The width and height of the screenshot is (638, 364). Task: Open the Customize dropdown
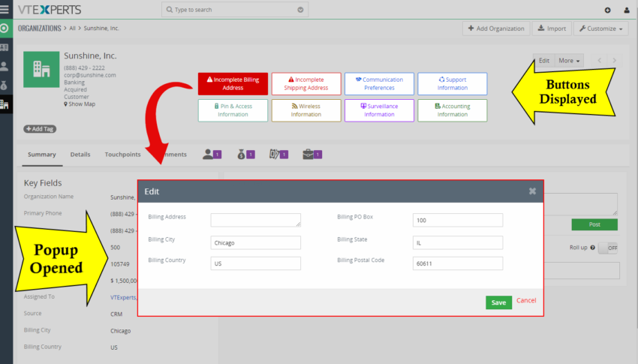601,29
